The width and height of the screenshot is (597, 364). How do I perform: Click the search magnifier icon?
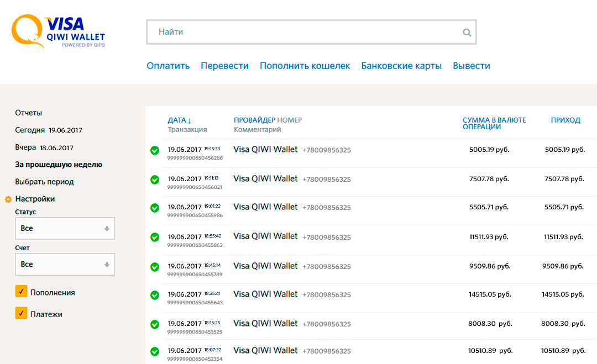pos(467,33)
